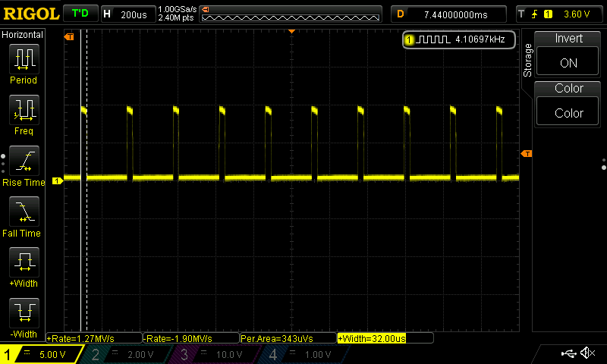The image size is (607, 364).
Task: Open horizontal timebase 200us setting
Action: (x=128, y=14)
